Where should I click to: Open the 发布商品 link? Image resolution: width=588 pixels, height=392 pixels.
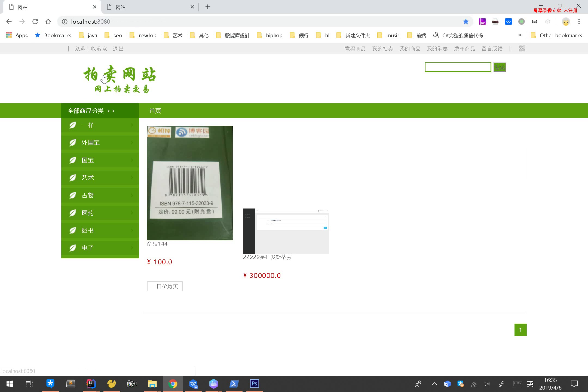464,49
